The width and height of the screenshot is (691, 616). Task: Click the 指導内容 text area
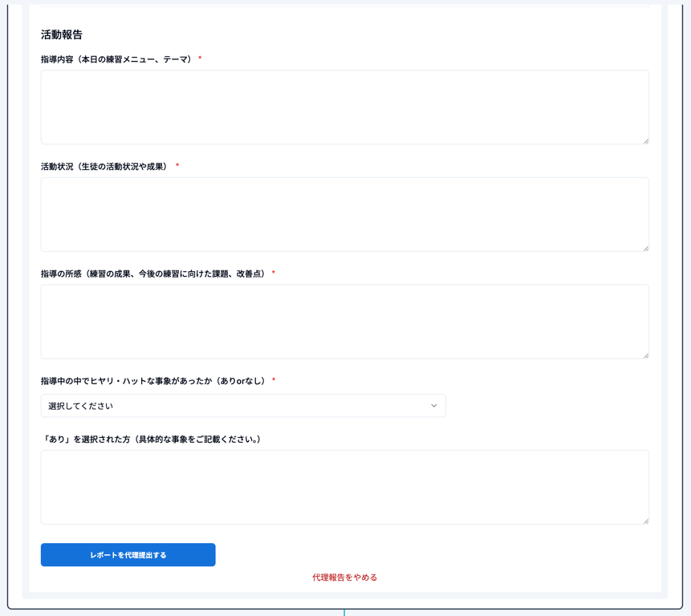[344, 107]
